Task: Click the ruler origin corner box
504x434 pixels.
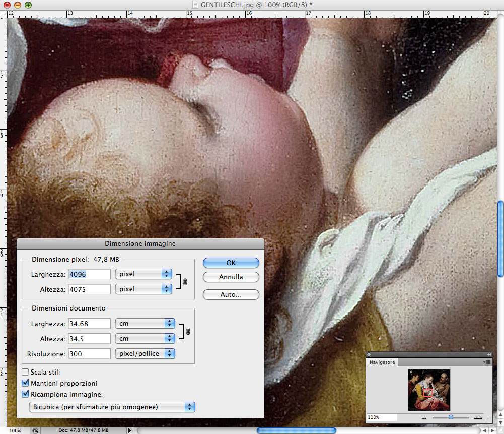Action: 3,14
